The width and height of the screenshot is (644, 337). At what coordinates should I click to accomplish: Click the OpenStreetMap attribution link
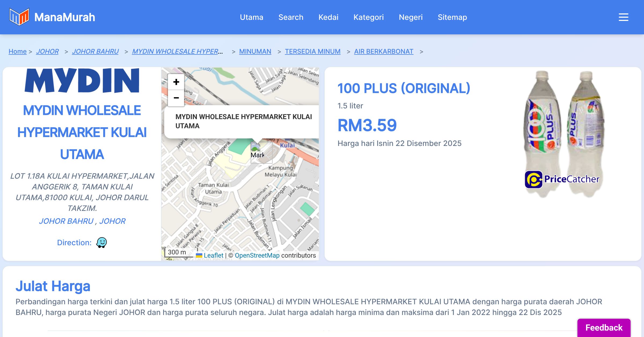(257, 255)
